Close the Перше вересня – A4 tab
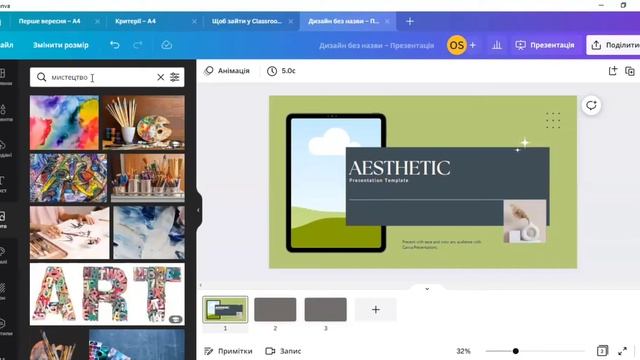640x360 pixels. coord(97,21)
